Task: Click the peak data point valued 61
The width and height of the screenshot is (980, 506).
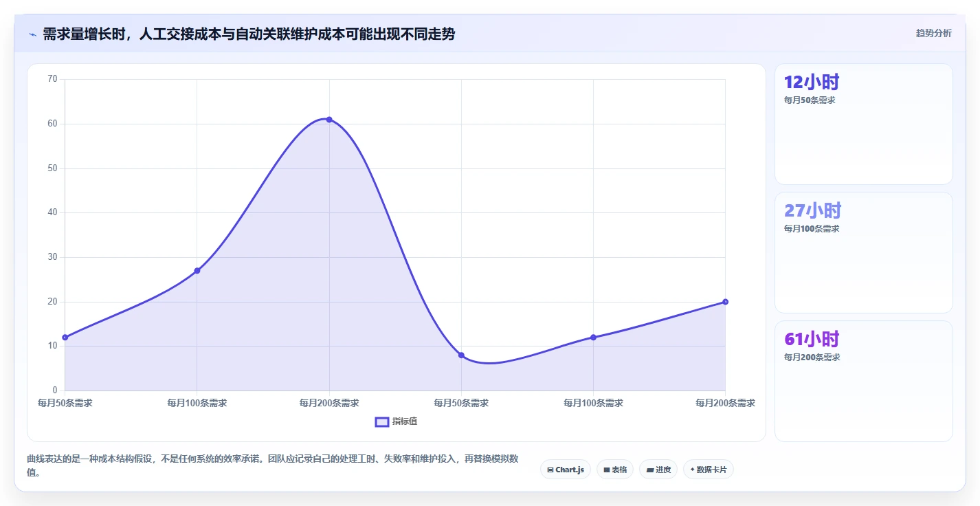Action: tap(329, 120)
